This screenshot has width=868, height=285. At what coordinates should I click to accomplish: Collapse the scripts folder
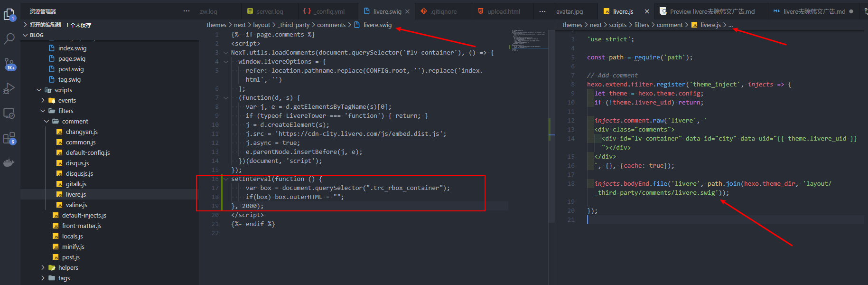(39, 90)
